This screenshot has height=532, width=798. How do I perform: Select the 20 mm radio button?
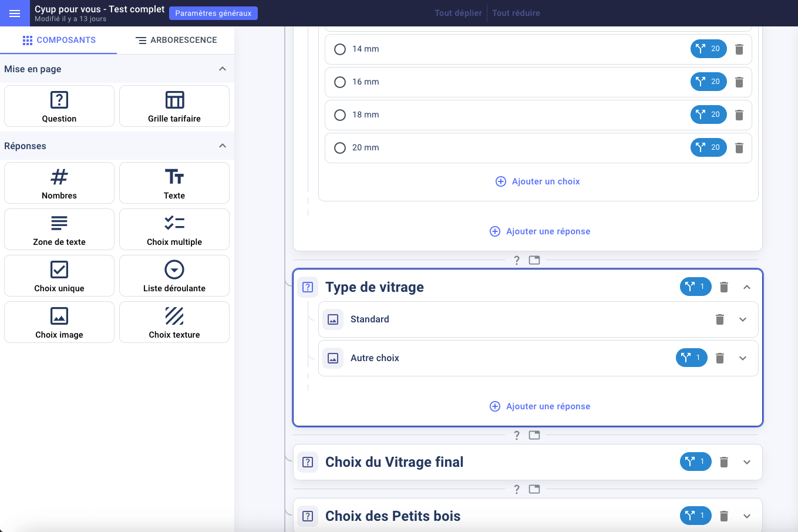click(x=340, y=148)
